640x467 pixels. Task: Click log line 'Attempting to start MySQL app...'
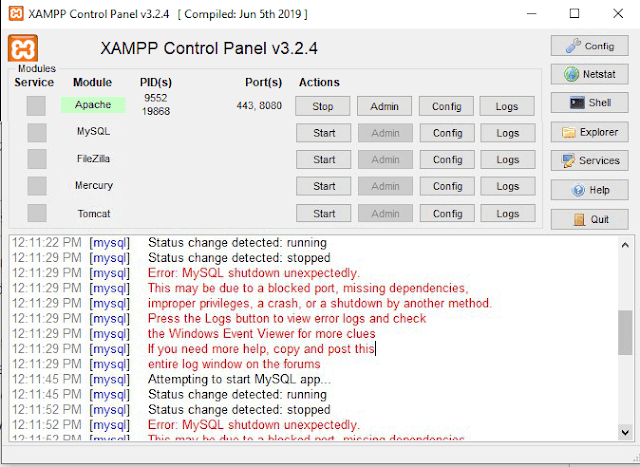click(239, 379)
